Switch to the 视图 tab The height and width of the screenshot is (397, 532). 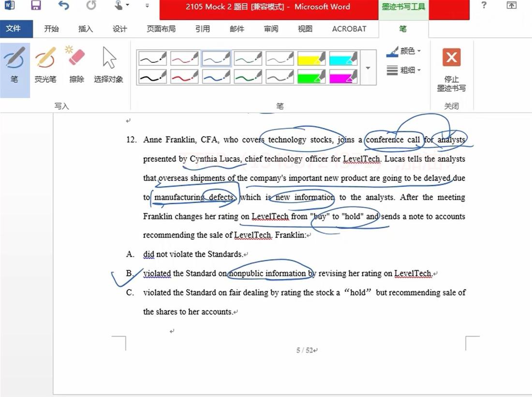click(x=305, y=29)
